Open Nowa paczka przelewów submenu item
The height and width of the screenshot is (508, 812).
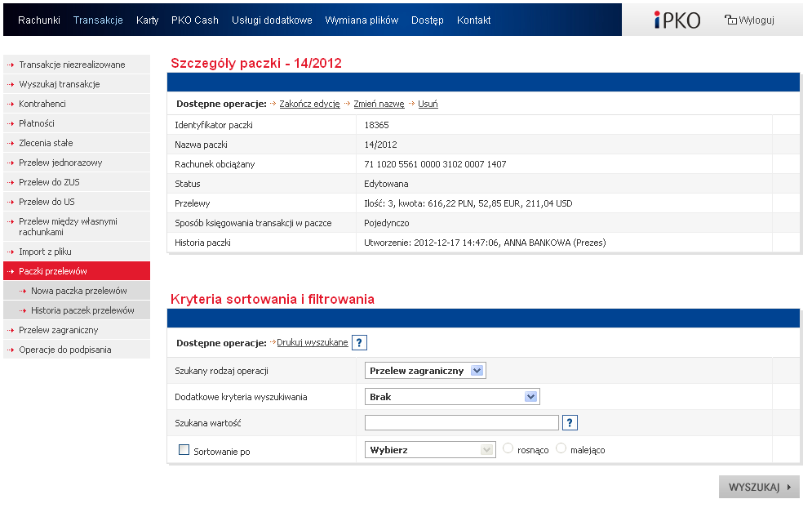coord(78,291)
